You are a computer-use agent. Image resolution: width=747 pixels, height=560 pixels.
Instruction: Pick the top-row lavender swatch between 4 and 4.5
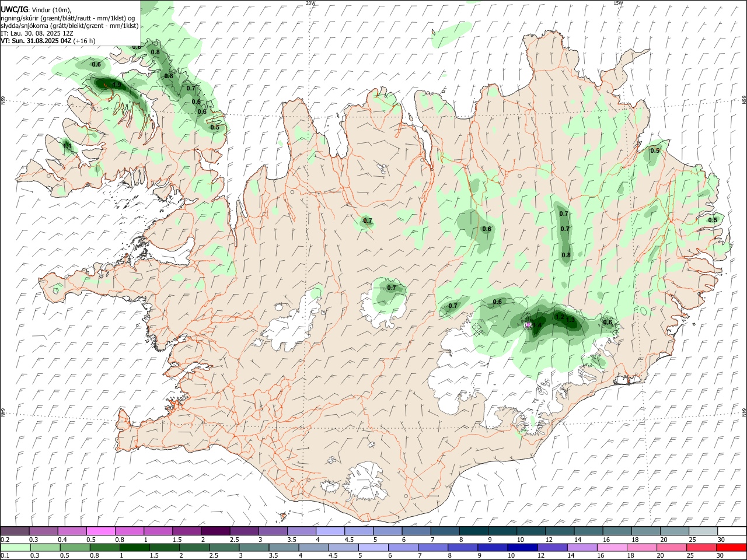[x=330, y=531]
